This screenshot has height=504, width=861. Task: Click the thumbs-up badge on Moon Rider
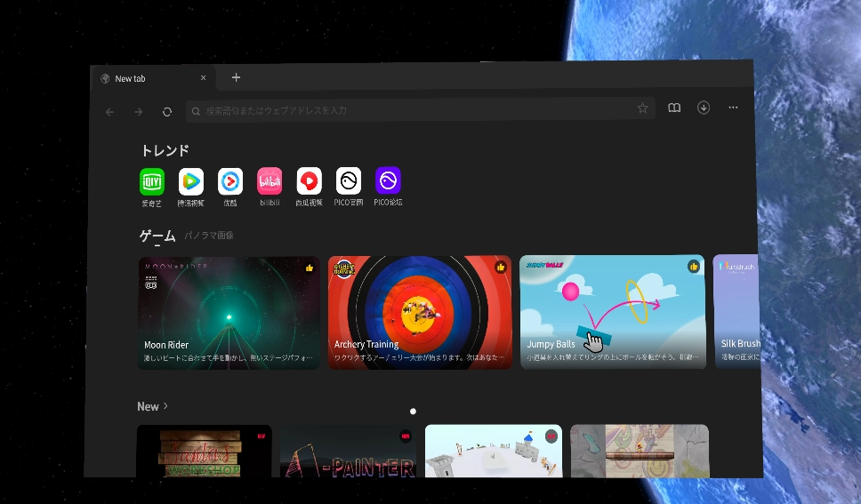tap(310, 268)
